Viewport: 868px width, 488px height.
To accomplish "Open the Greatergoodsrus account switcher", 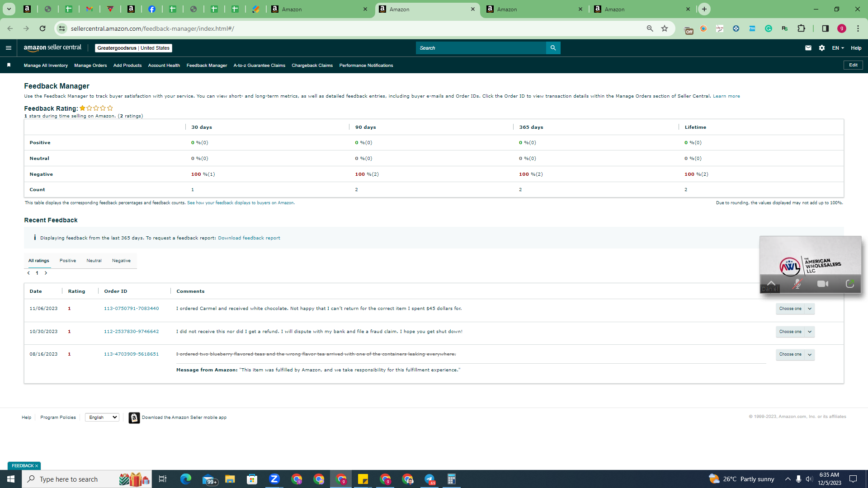I will tap(133, 48).
